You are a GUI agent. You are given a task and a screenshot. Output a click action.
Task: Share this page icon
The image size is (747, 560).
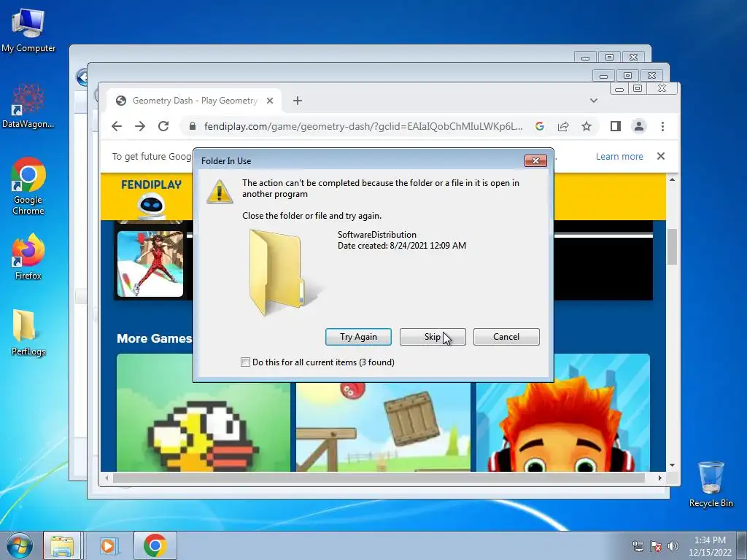tap(563, 126)
